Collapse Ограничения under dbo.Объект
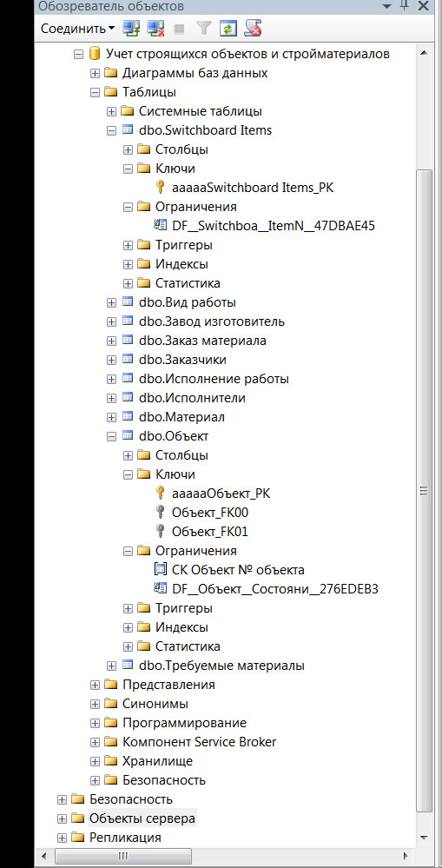 coord(128,552)
